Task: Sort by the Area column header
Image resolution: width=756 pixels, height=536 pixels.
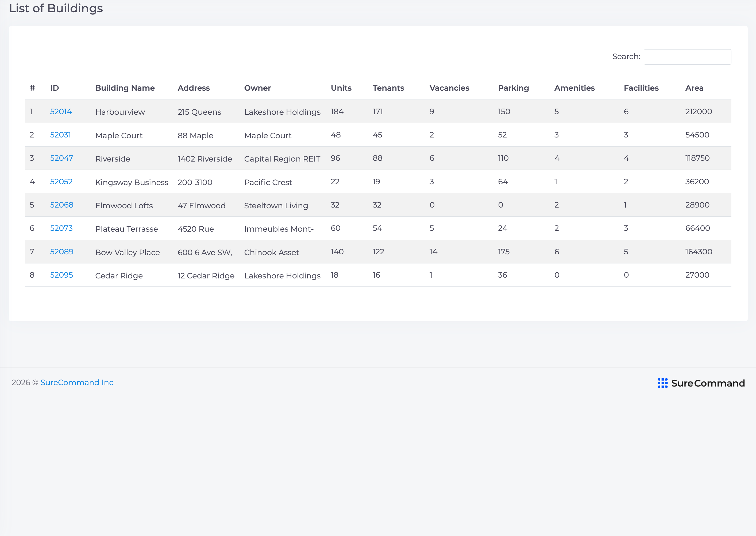Action: [x=694, y=88]
